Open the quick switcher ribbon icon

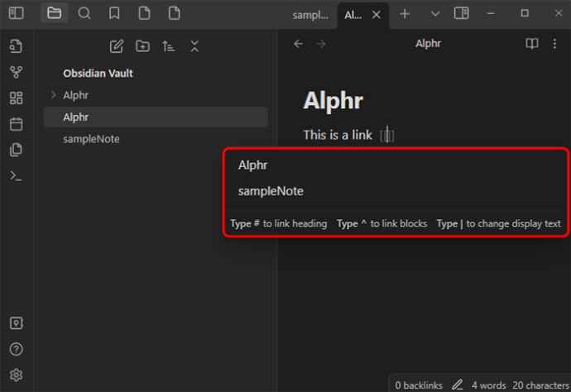click(16, 46)
